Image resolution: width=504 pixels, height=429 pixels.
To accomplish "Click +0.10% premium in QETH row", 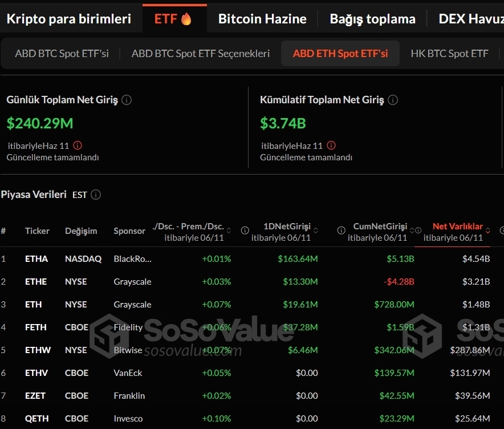I will click(216, 419).
